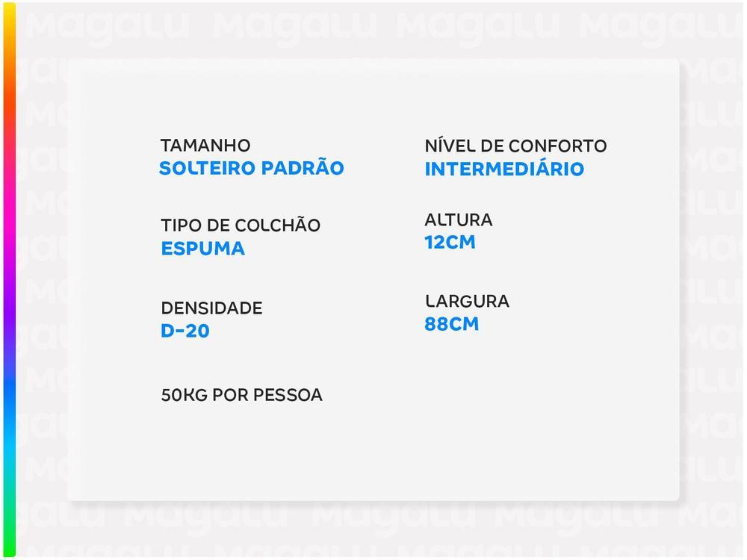Image resolution: width=747 pixels, height=560 pixels.
Task: Click the blue section of rainbow bar
Action: (x=9, y=388)
